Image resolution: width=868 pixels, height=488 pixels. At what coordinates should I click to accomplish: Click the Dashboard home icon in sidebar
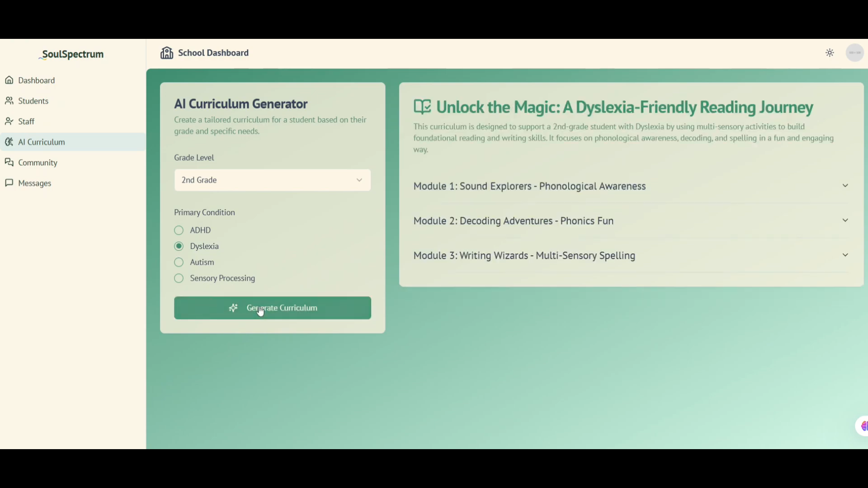coord(9,80)
